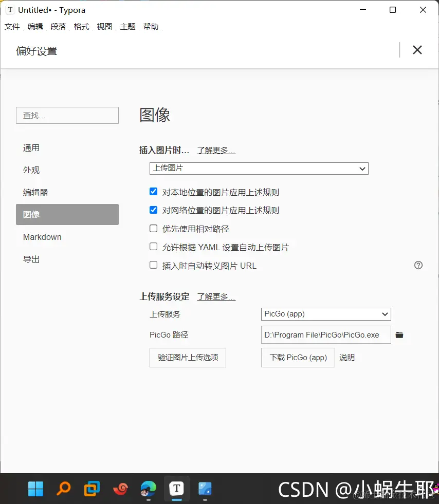Uncheck 对本地位置的图片应用上述规则
The height and width of the screenshot is (504, 439).
click(153, 191)
